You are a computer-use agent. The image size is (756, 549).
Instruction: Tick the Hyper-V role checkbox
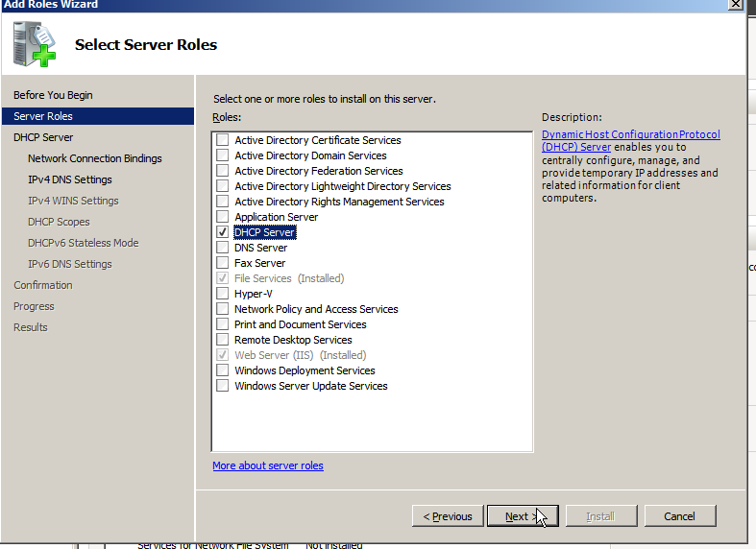(222, 294)
